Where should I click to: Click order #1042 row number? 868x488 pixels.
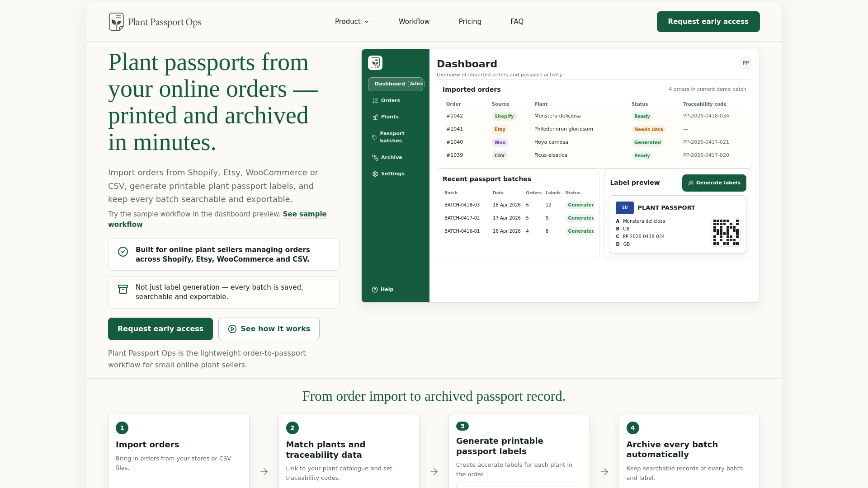click(454, 116)
